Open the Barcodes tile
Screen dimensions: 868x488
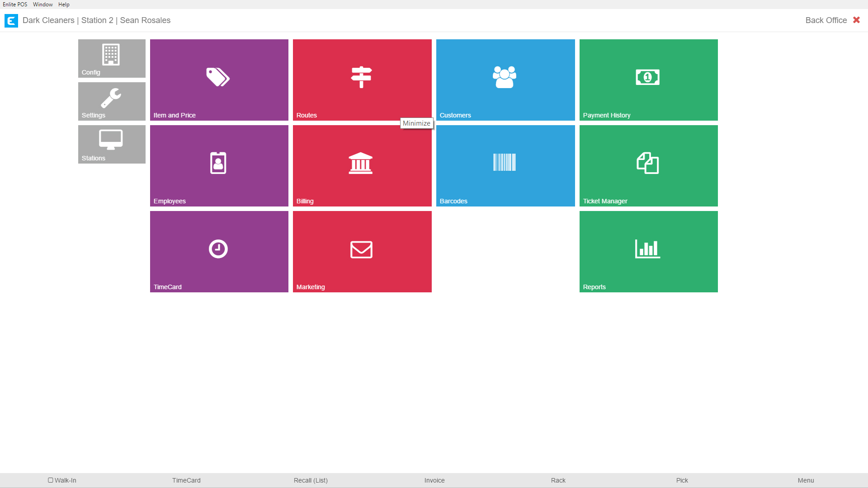click(505, 166)
